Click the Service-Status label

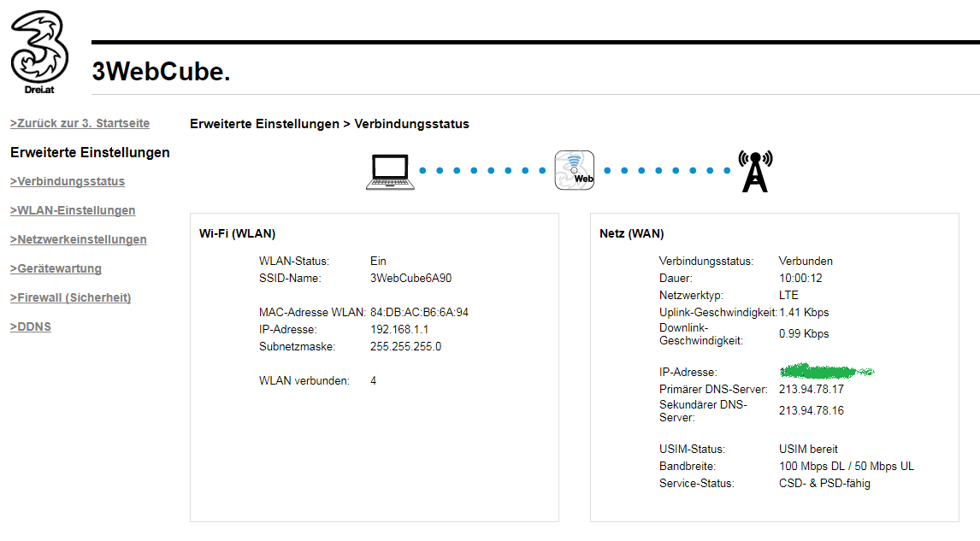(x=696, y=483)
